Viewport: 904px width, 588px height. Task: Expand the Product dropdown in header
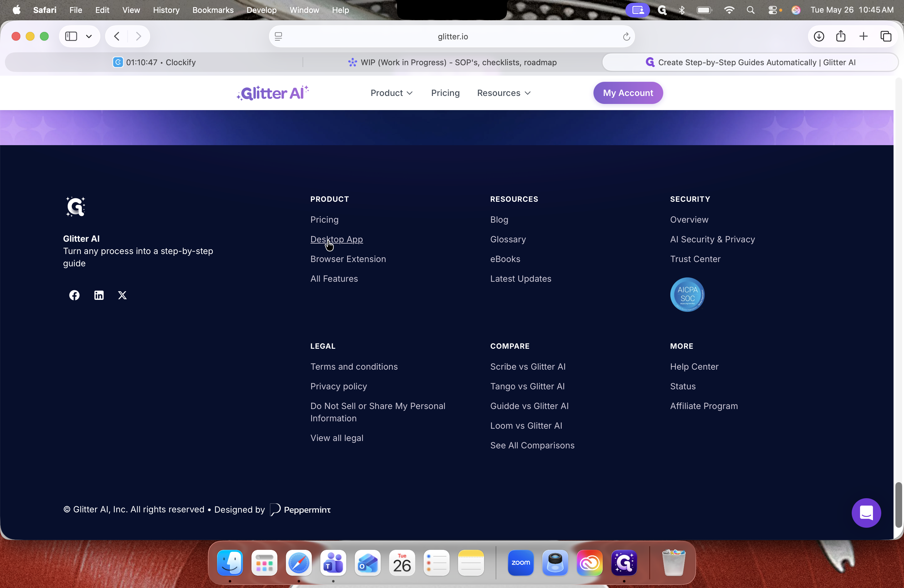392,93
